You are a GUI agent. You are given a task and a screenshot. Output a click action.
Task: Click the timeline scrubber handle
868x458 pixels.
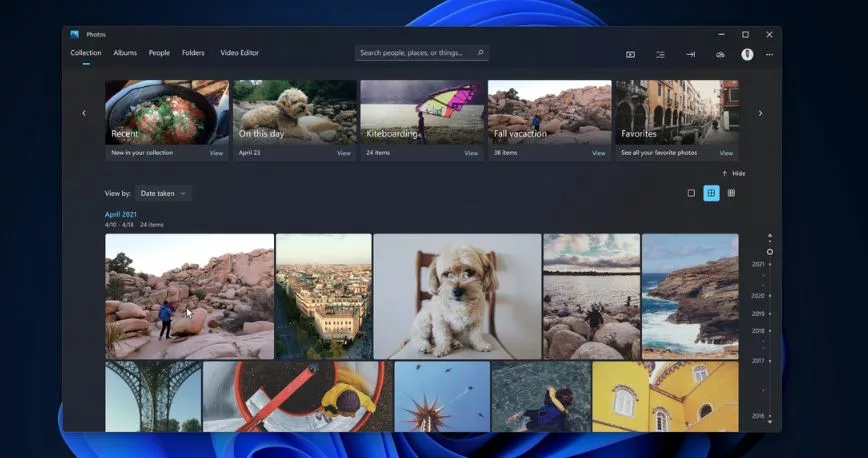pos(769,252)
